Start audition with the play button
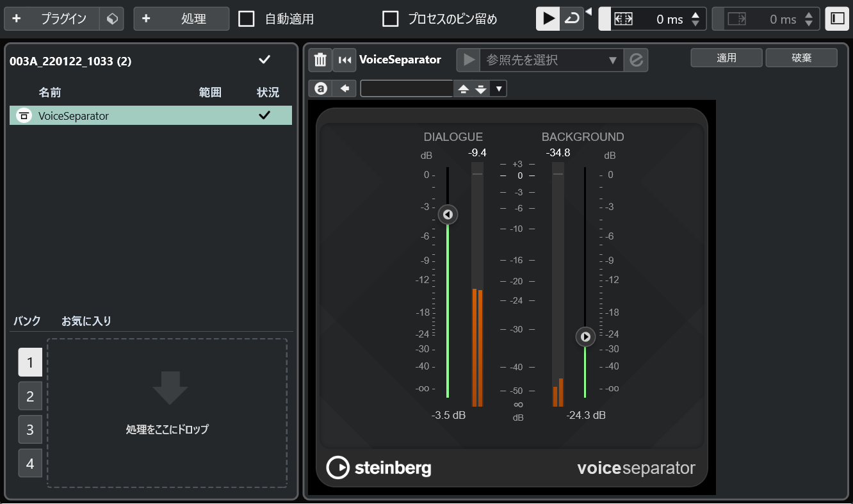This screenshot has height=504, width=853. pos(548,19)
